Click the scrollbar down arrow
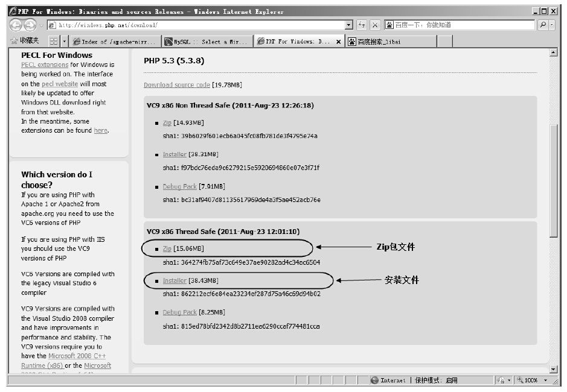Viewport: 567px width, 392px height. pyautogui.click(x=553, y=369)
